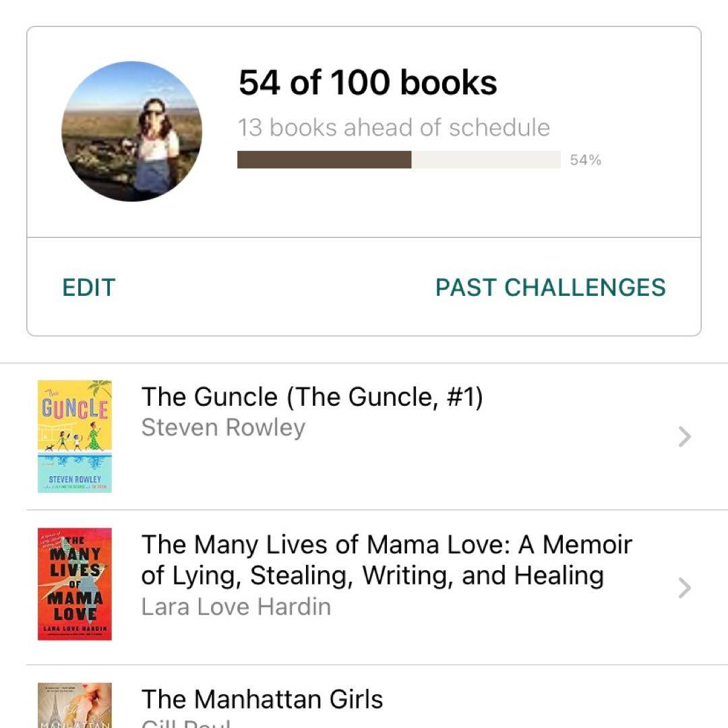Tap the 54% progress label

coord(585,160)
